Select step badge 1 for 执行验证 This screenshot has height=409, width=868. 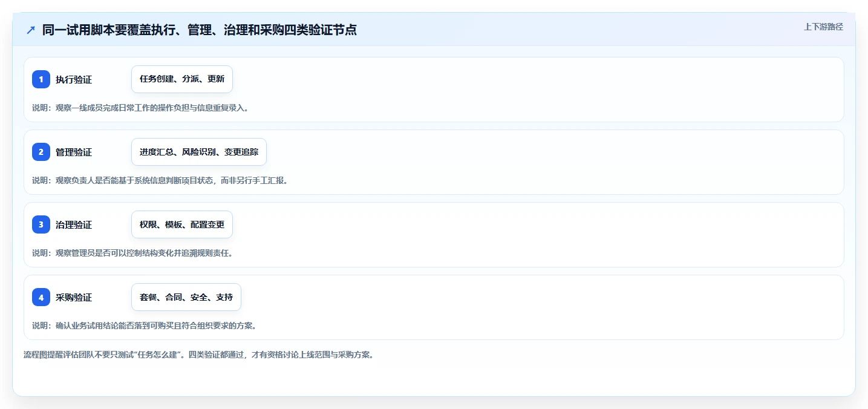(41, 79)
